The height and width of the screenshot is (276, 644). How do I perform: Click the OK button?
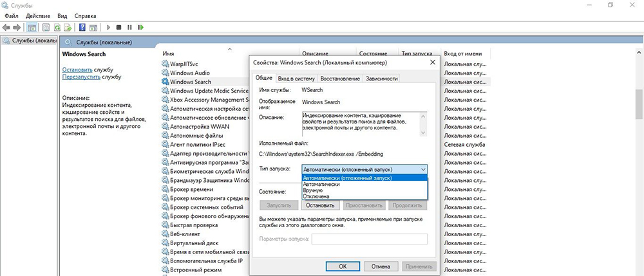point(343,266)
